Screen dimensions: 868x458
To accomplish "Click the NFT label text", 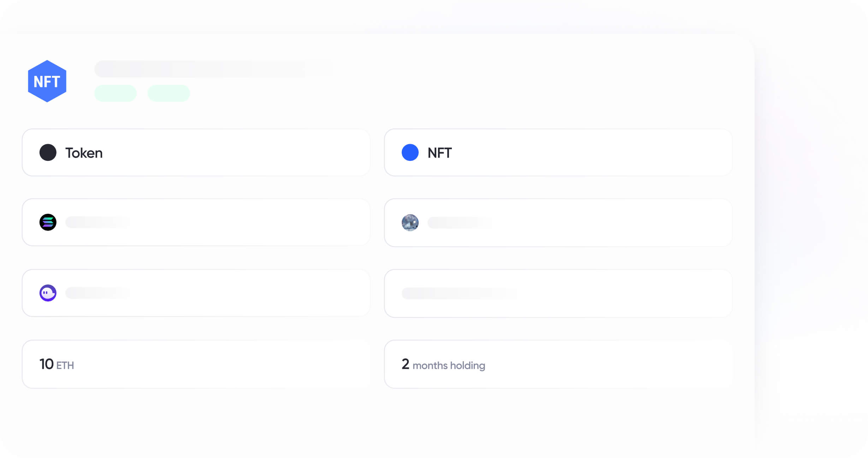I will pyautogui.click(x=439, y=153).
